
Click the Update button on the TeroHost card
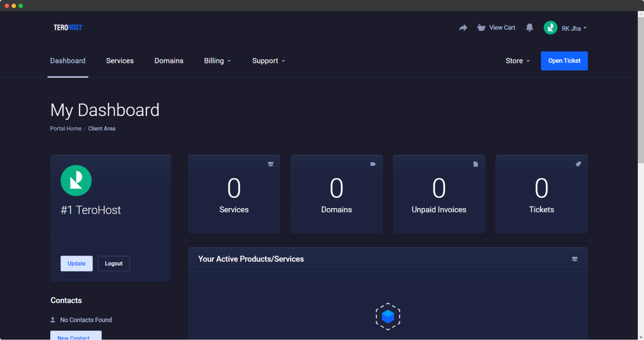pos(76,263)
